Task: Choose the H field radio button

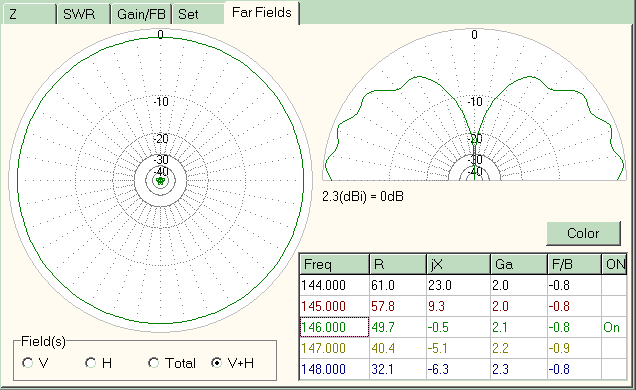Action: point(99,363)
